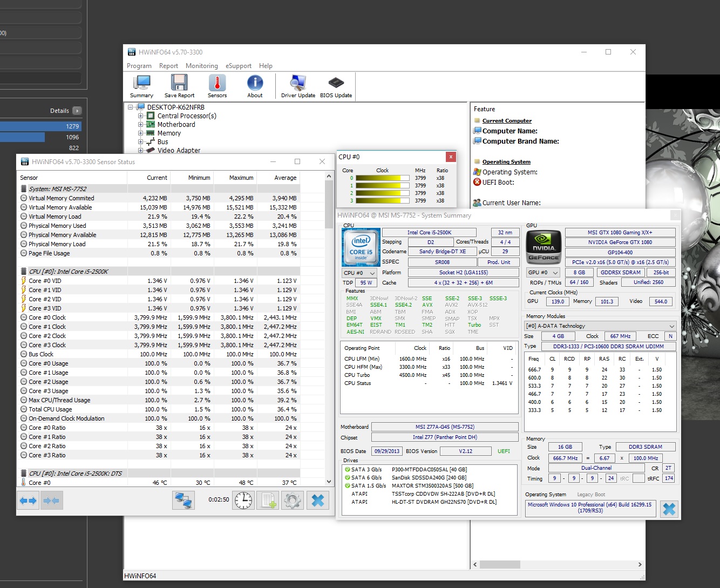Viewport: 720px width, 588px height.
Task: Open Sensors from the main toolbar
Action: pyautogui.click(x=217, y=86)
